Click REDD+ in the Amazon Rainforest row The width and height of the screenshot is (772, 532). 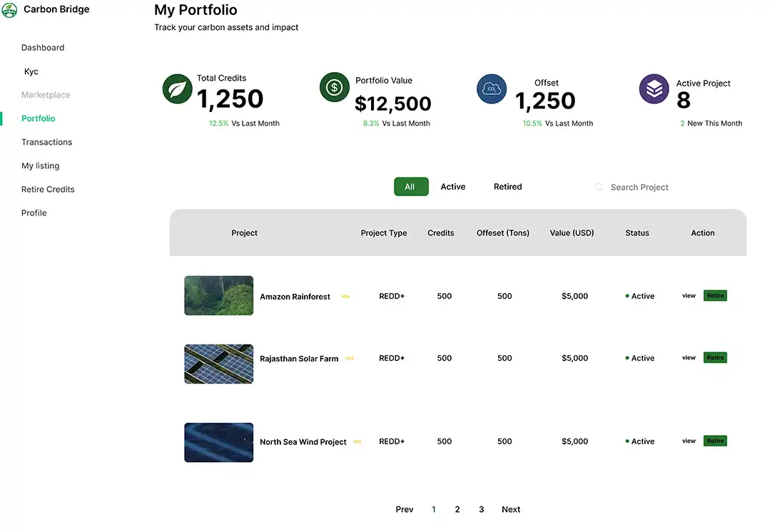[392, 296]
